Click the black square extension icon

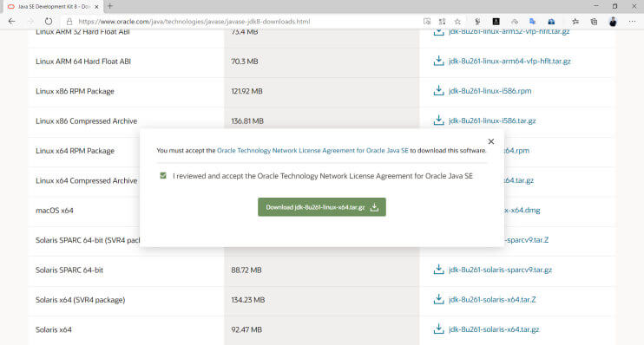(496, 22)
